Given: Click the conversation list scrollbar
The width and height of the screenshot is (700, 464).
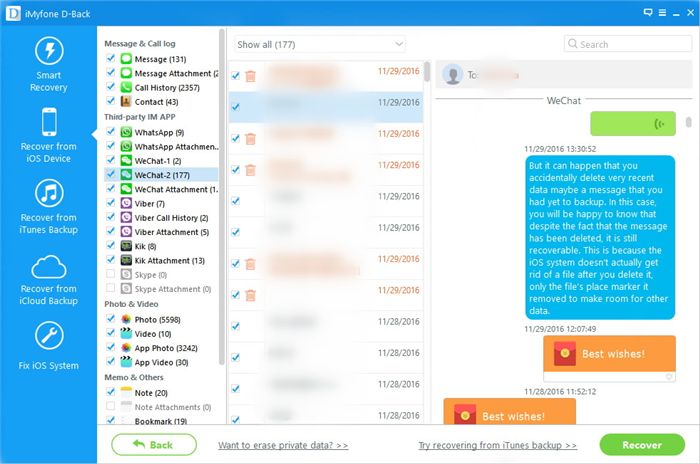Looking at the screenshot, I should point(427,71).
